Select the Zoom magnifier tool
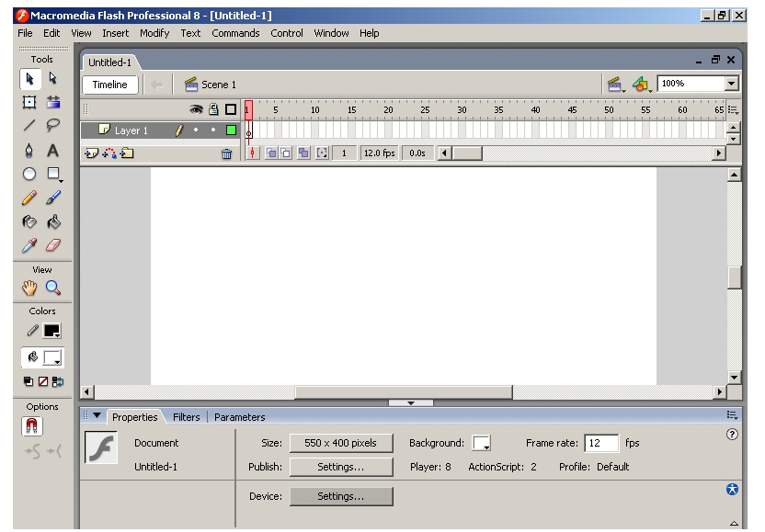 point(52,288)
